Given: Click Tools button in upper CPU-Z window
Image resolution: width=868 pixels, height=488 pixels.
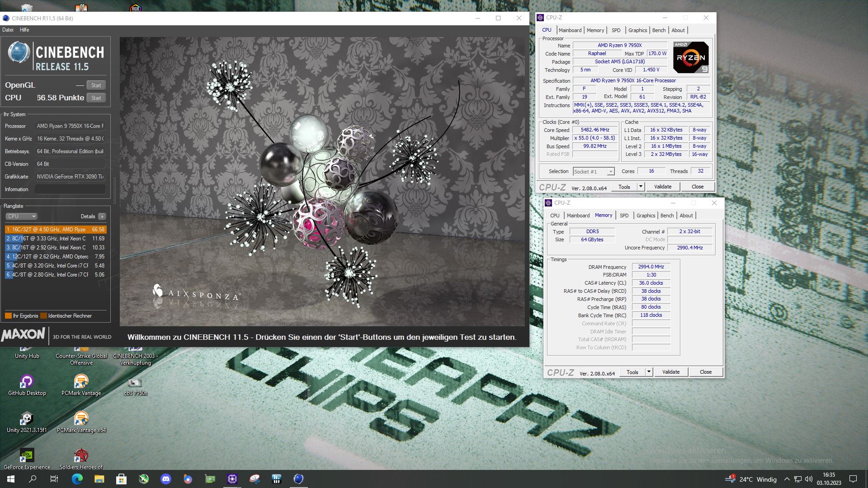Looking at the screenshot, I should pyautogui.click(x=624, y=187).
